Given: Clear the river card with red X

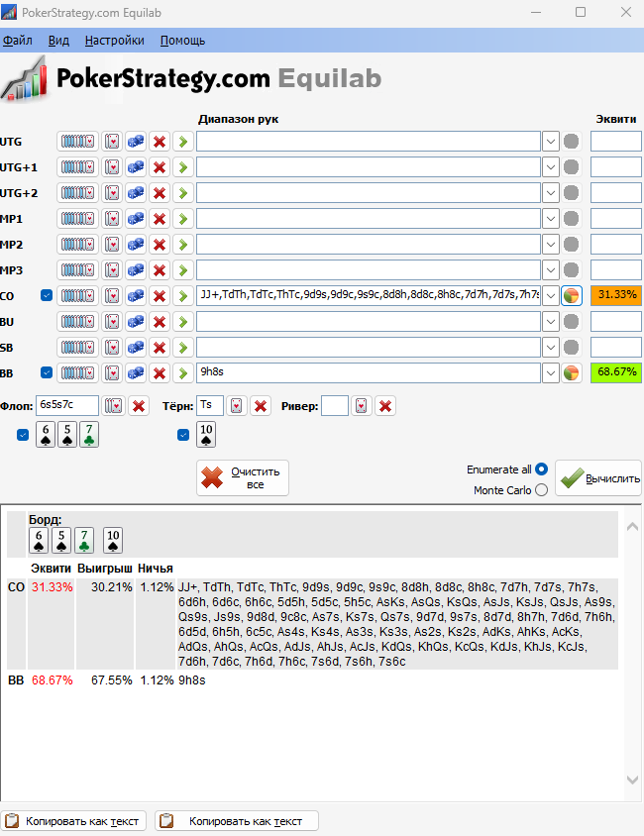Looking at the screenshot, I should tap(385, 406).
